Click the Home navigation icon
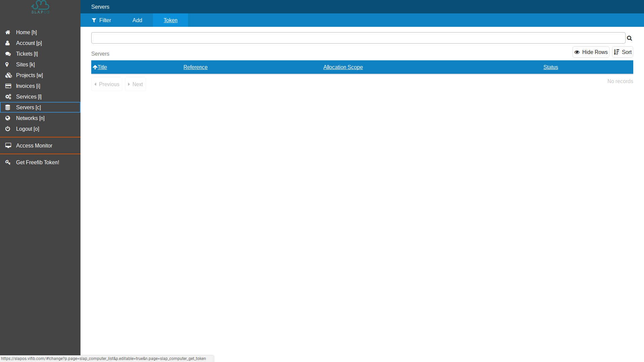Screen dimensions: 644x362 click(7, 32)
